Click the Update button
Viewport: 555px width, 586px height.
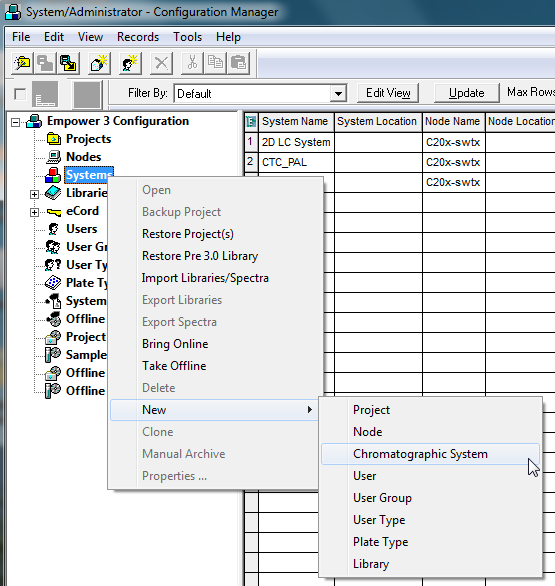click(x=466, y=93)
